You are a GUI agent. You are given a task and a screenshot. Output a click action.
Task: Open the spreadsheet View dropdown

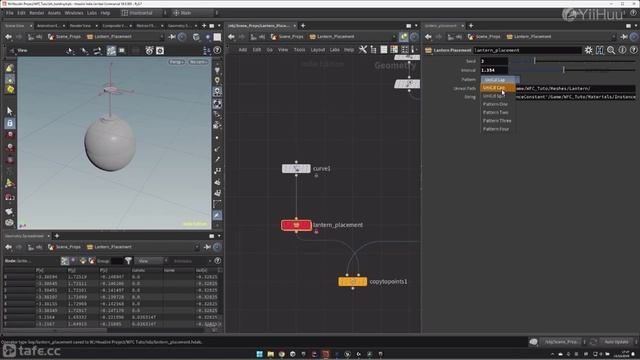coord(149,261)
